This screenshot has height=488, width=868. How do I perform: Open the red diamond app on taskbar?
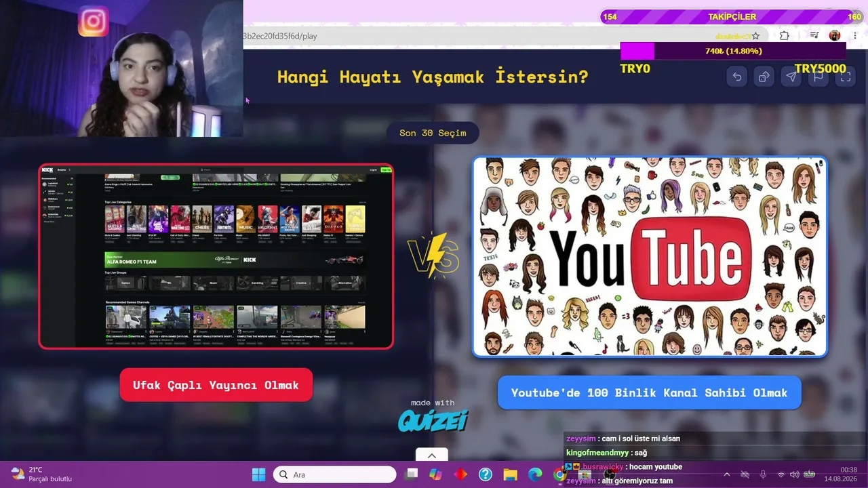[461, 474]
